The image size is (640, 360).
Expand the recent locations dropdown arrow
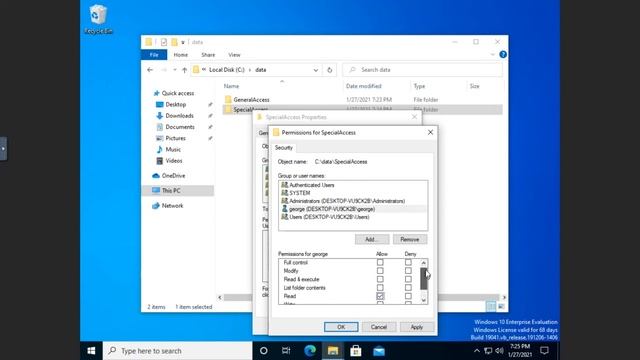pyautogui.click(x=175, y=70)
